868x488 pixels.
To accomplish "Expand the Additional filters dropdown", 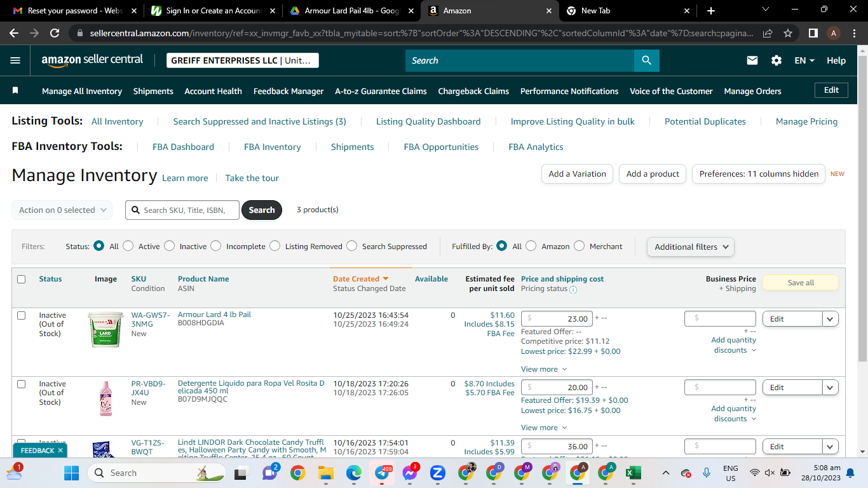I will click(x=691, y=247).
